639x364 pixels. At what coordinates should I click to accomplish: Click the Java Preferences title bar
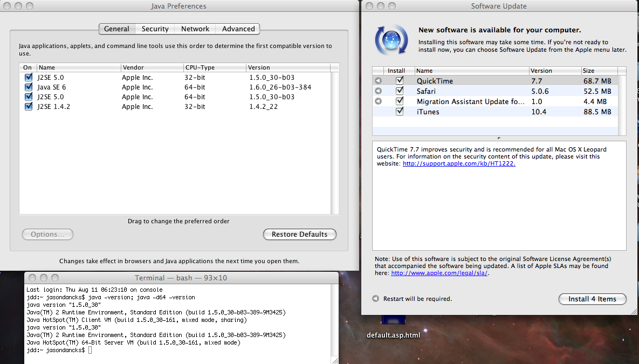coord(178,6)
